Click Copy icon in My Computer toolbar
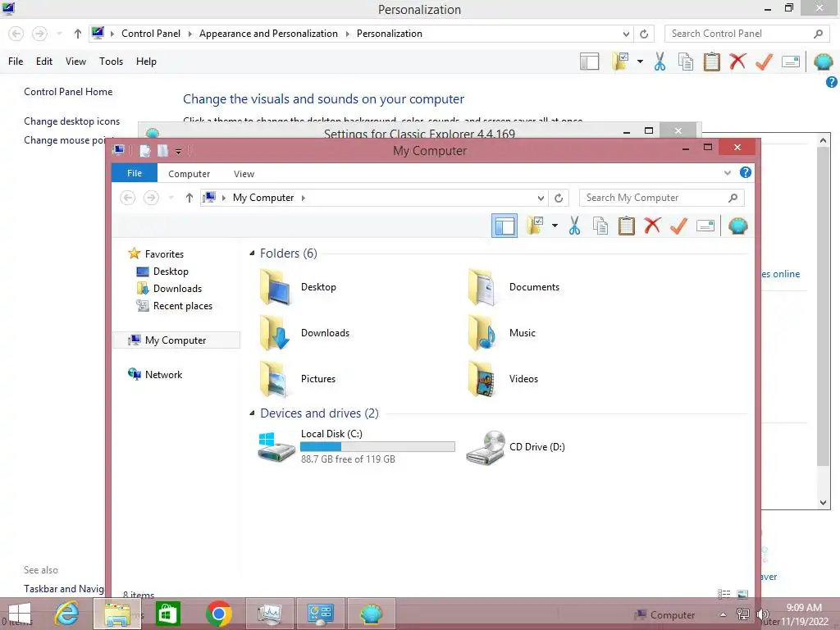The height and width of the screenshot is (630, 840). coord(600,226)
